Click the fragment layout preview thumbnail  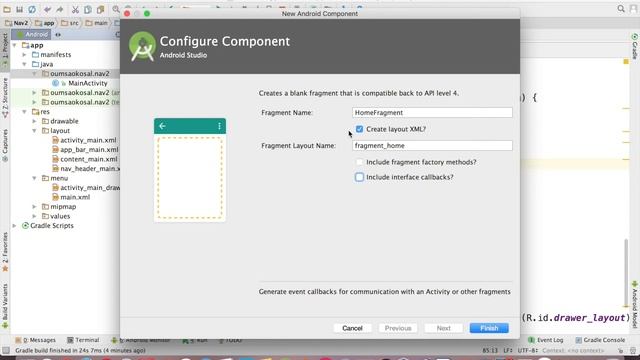(190, 170)
